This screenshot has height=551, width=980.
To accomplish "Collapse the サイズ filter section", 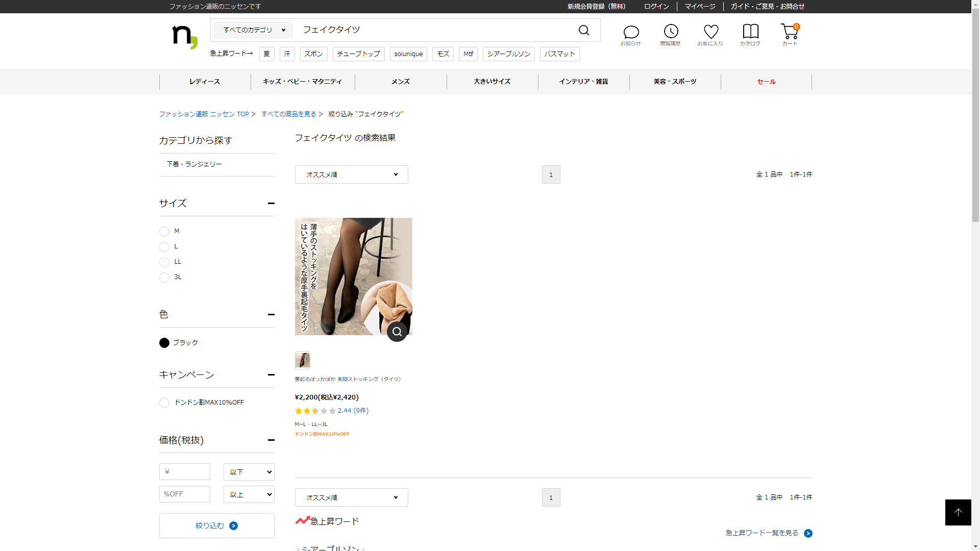I will (271, 203).
